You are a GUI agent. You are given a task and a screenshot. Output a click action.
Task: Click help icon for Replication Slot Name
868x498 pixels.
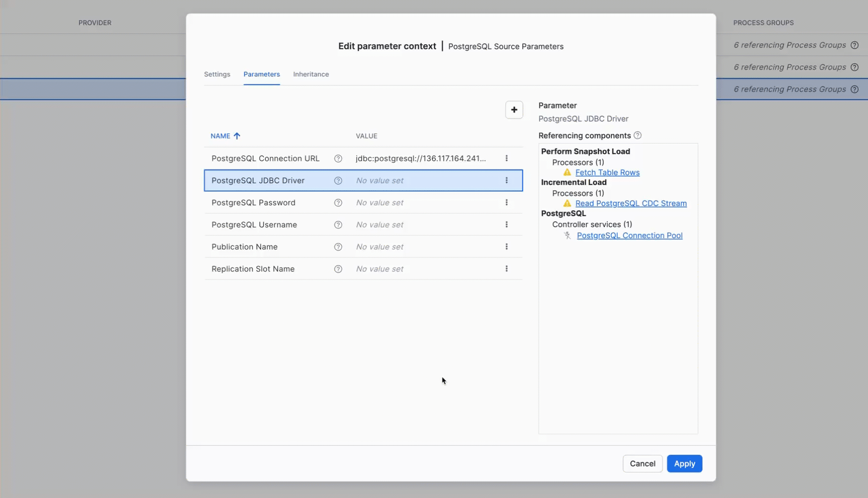[338, 269]
